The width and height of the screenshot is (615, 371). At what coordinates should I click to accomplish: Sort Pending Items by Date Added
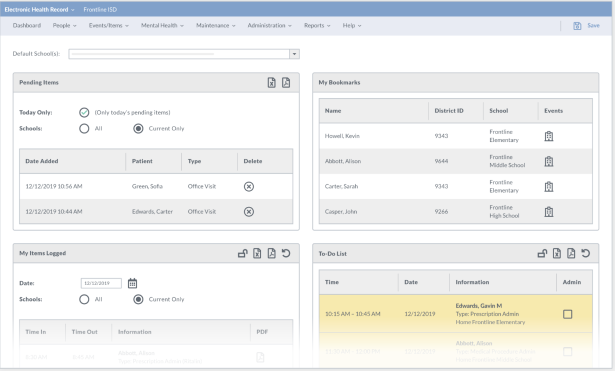(42, 161)
